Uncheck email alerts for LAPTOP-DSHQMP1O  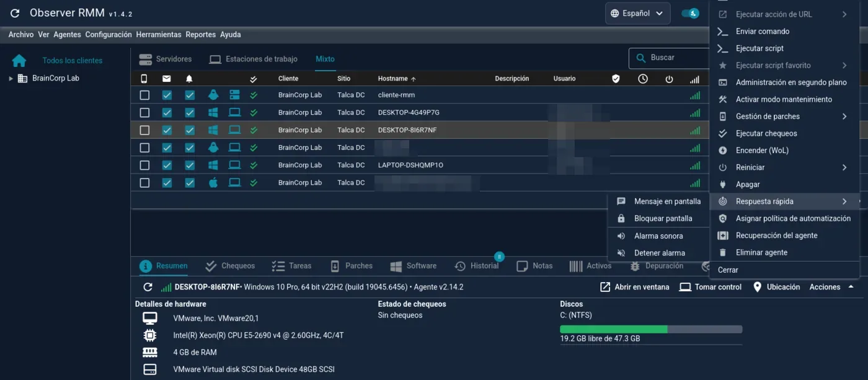coord(167,165)
